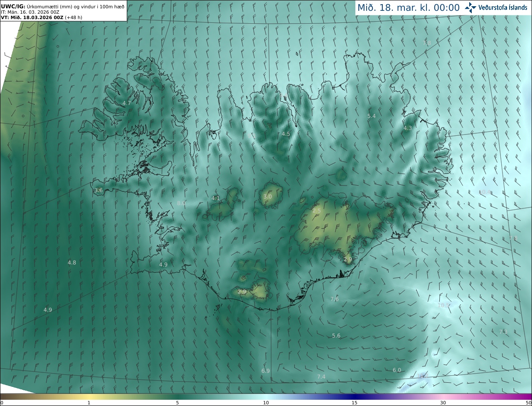
Task: Click the 4.7 value over the Westfjords
Action: pyautogui.click(x=127, y=103)
